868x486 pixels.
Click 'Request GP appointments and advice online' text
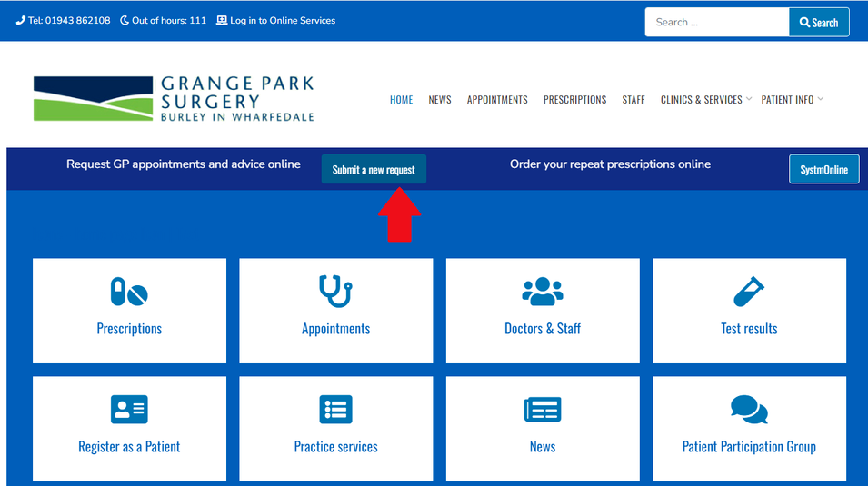click(x=184, y=164)
